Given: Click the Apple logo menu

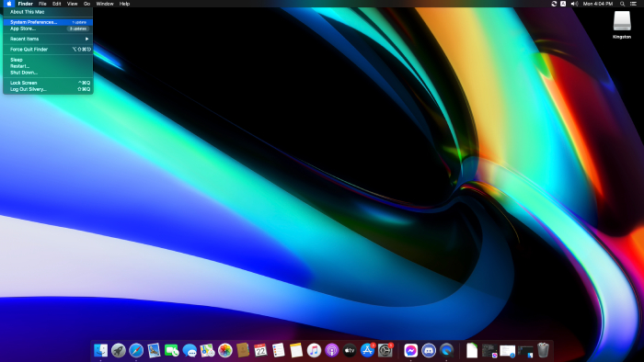Looking at the screenshot, I should pyautogui.click(x=9, y=4).
